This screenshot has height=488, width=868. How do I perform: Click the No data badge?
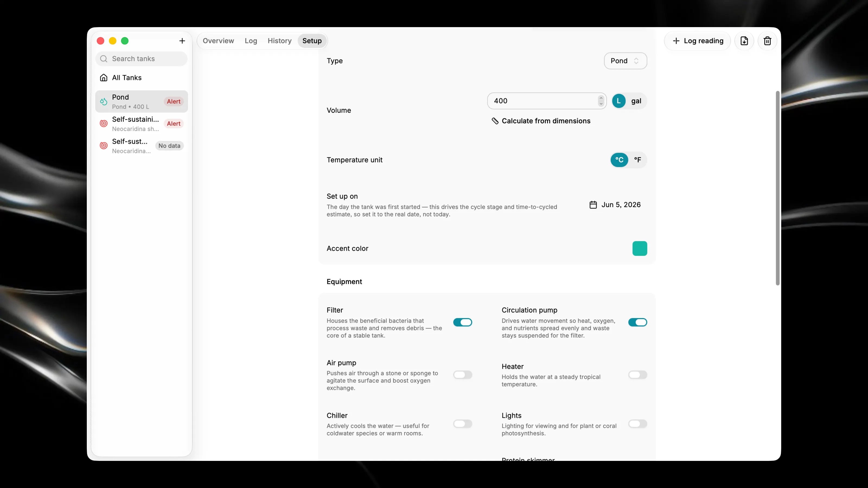(x=169, y=146)
